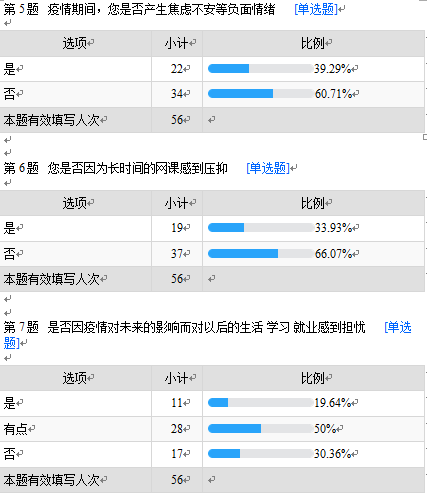Viewport: 427px width, 495px height.
Task: Click the count 22 cell
Action: (x=177, y=69)
